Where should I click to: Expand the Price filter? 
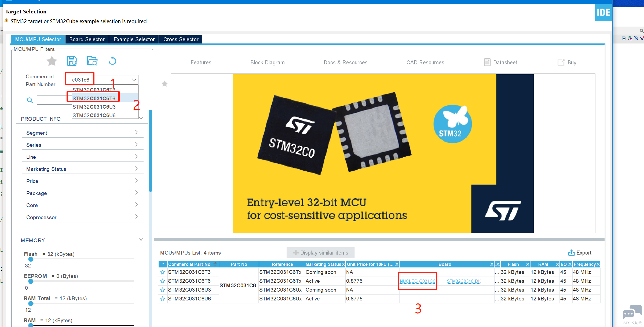click(136, 181)
